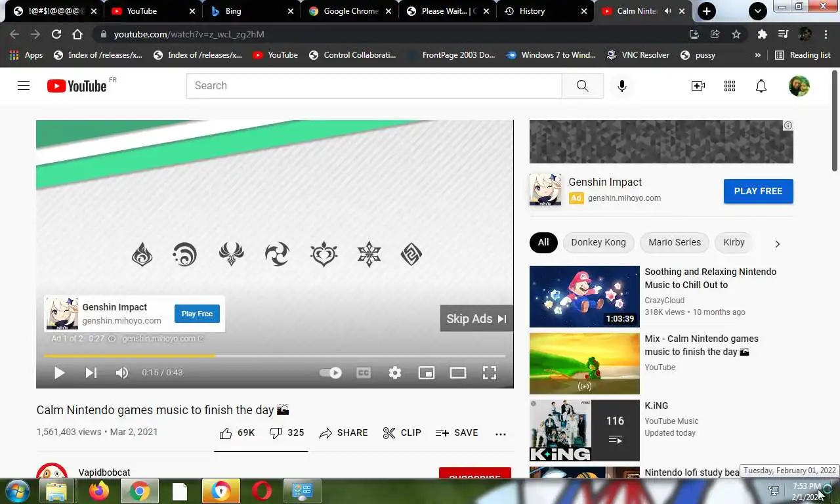
Task: Launch Firefox from the taskbar
Action: [99, 491]
